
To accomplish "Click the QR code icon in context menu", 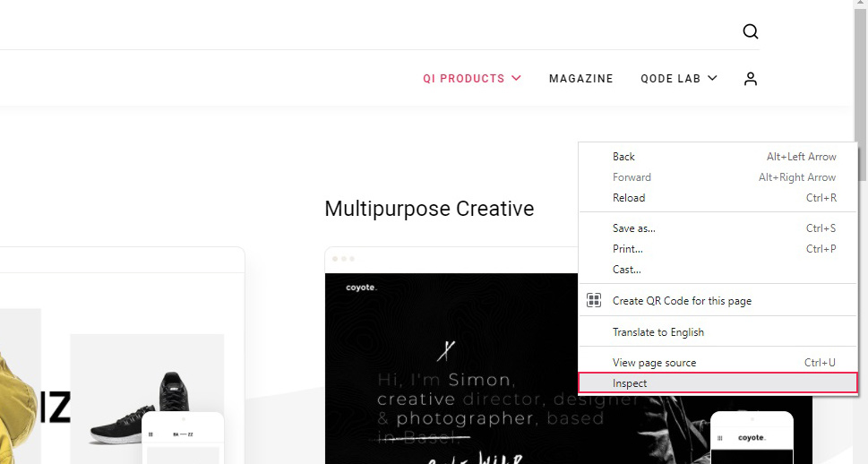I will [593, 300].
